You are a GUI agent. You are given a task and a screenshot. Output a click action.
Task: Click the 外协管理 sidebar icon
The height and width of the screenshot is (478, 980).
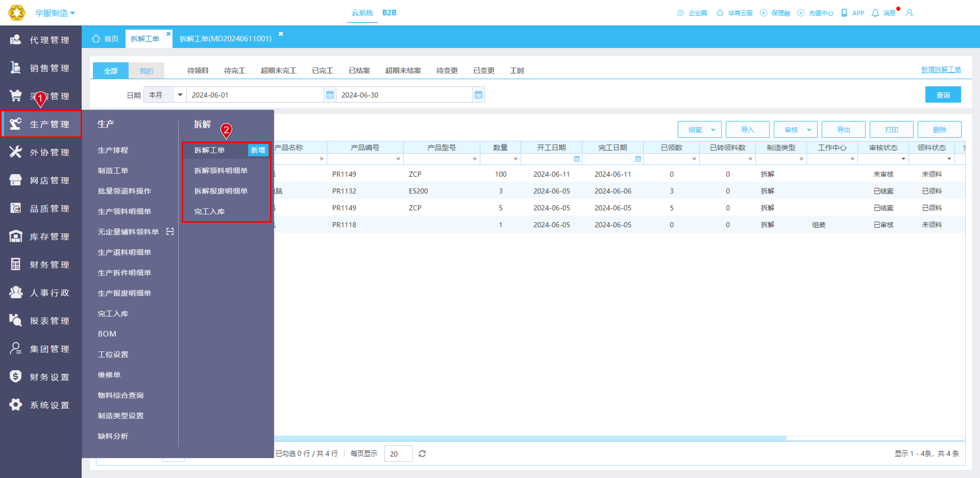(x=15, y=152)
